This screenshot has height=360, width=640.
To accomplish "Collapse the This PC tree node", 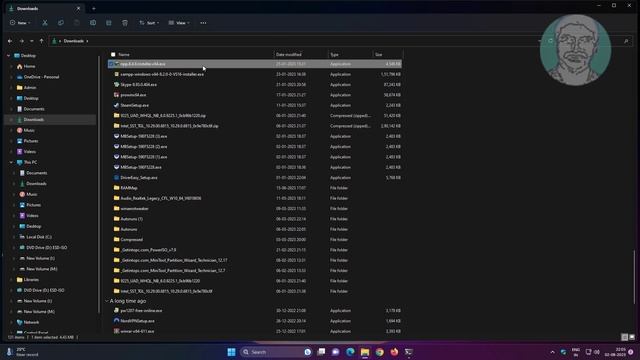I will tap(11, 162).
